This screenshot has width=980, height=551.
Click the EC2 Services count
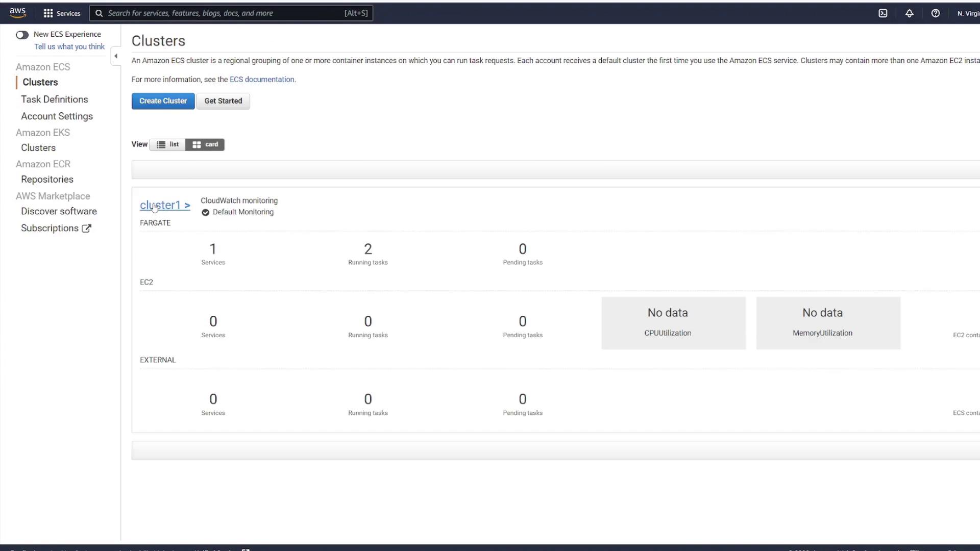pyautogui.click(x=213, y=321)
